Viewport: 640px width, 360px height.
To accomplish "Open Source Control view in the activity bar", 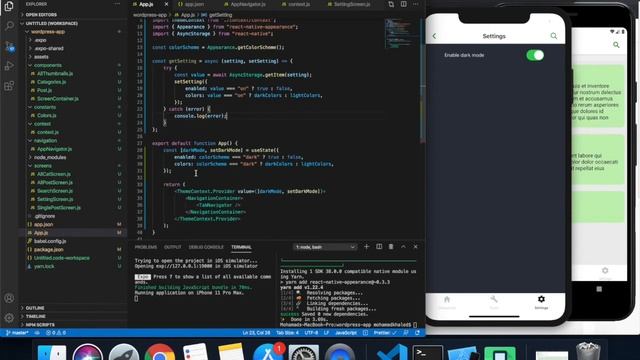I will (9, 46).
